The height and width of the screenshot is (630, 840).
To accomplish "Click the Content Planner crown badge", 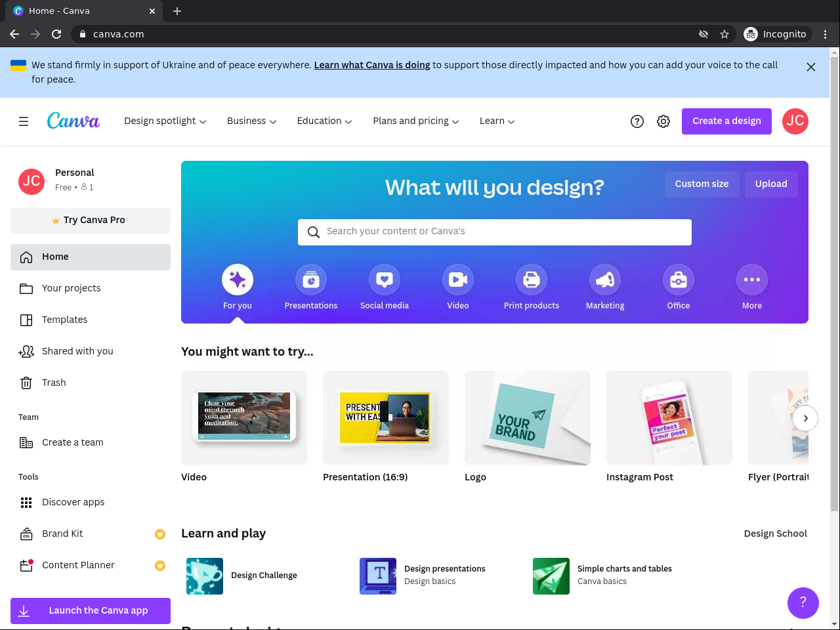I will (x=160, y=566).
